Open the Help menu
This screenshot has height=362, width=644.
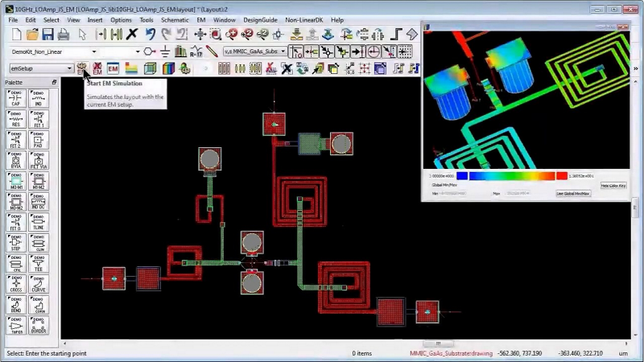point(337,19)
